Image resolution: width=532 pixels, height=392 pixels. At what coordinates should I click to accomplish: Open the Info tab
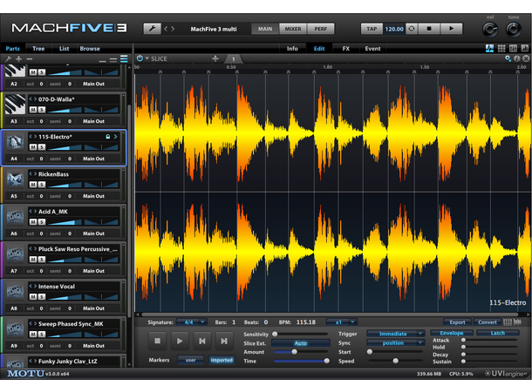coord(292,49)
